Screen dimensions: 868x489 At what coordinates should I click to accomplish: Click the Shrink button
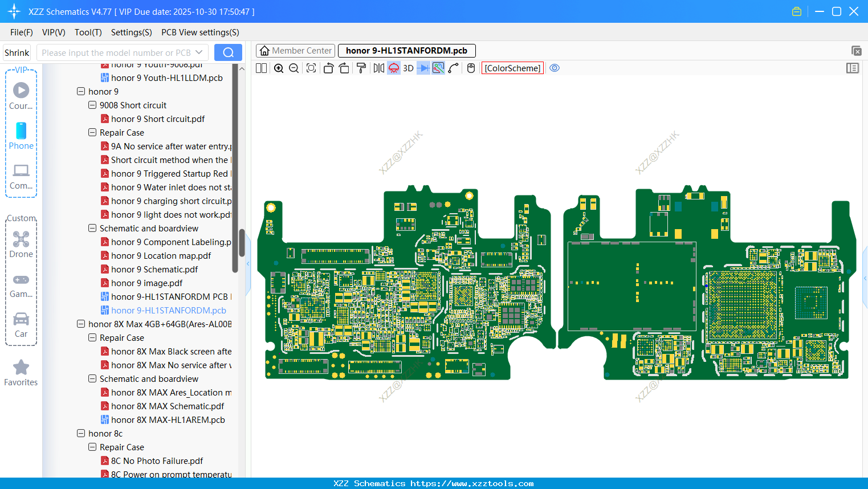tap(17, 52)
